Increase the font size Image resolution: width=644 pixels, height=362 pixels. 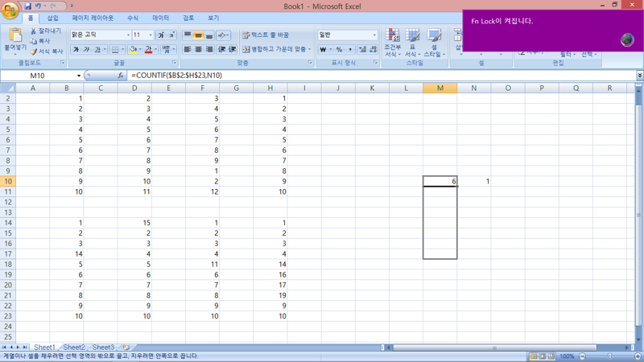(x=161, y=35)
